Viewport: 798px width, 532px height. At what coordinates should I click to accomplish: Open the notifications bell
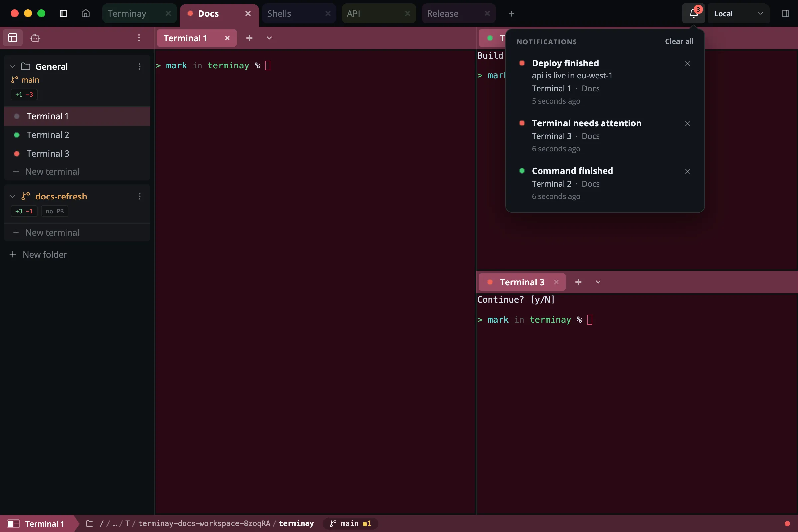(693, 13)
